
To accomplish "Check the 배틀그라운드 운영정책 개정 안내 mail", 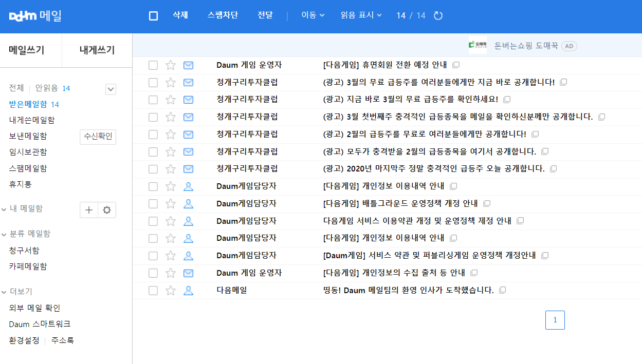I will (153, 204).
